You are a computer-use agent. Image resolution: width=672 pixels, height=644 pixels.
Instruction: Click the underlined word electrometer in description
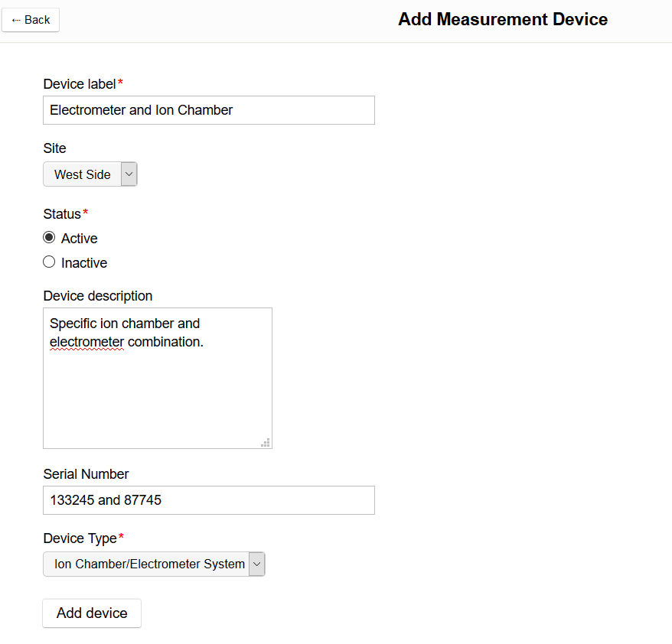click(x=86, y=342)
